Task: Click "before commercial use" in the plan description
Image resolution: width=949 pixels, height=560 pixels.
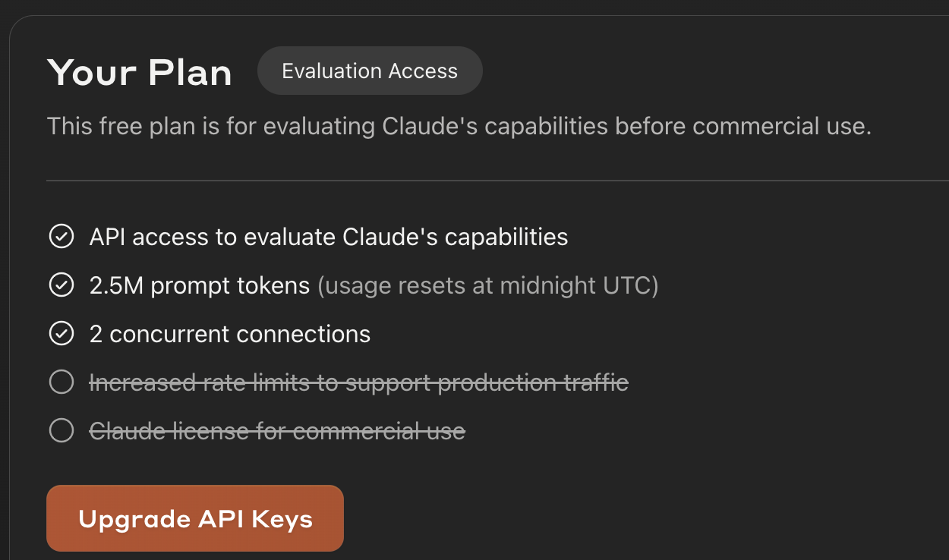Action: coord(743,126)
